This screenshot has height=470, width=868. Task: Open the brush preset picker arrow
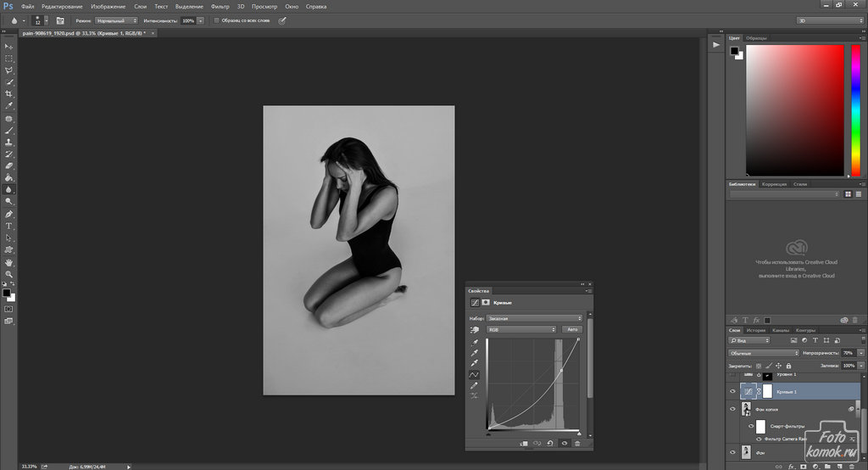click(47, 20)
